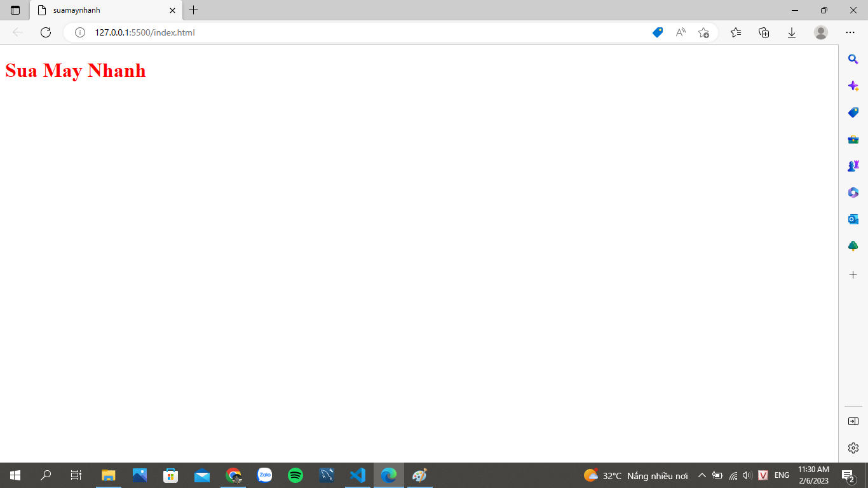Viewport: 868px width, 488px height.
Task: Open Paint app on taskbar
Action: (x=420, y=475)
